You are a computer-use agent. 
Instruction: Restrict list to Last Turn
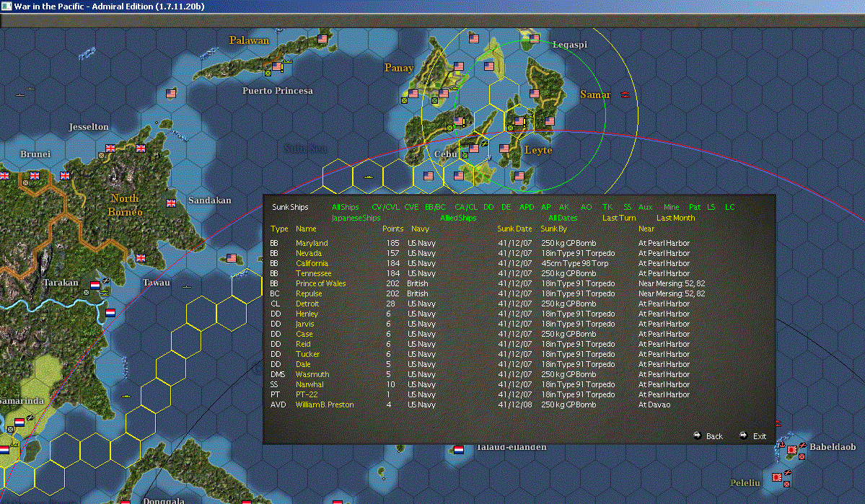[619, 218]
